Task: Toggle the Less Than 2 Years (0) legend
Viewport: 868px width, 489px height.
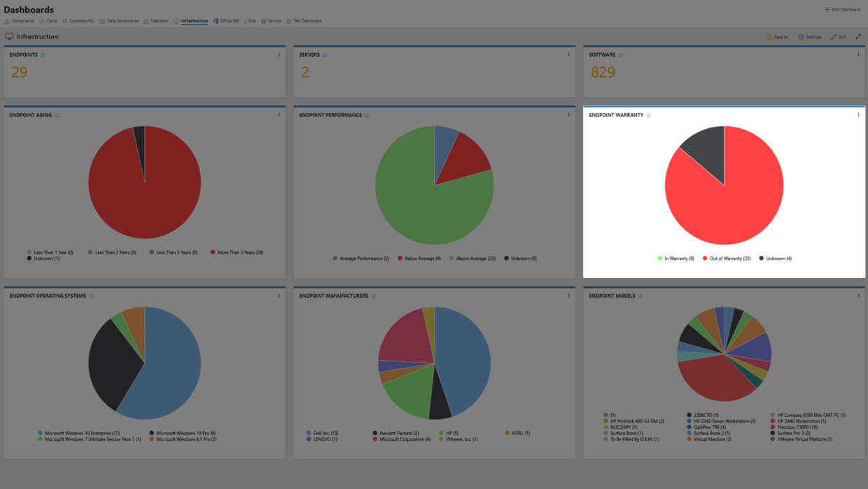Action: (112, 252)
